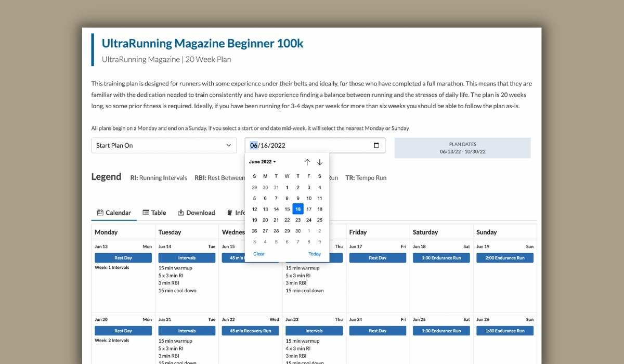Choose June 25 in the date picker
The height and width of the screenshot is (364, 624).
pos(320,220)
